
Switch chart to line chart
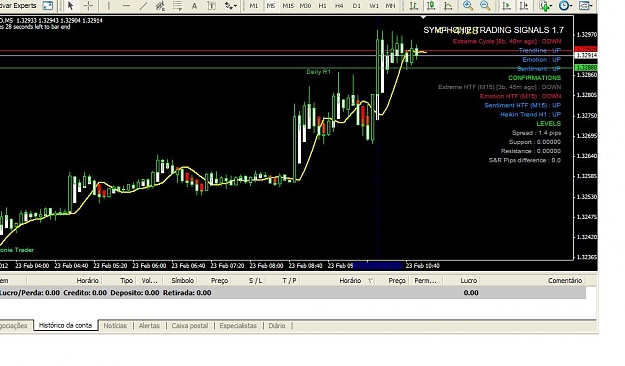(448, 6)
